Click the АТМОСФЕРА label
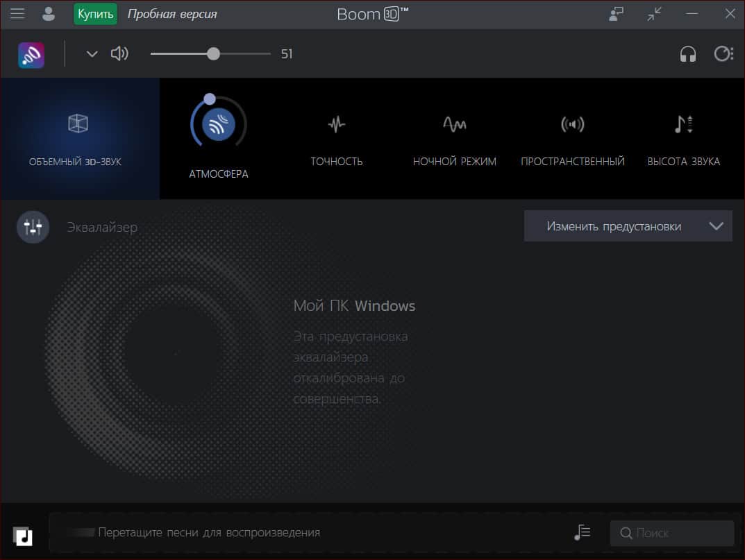 tap(219, 174)
